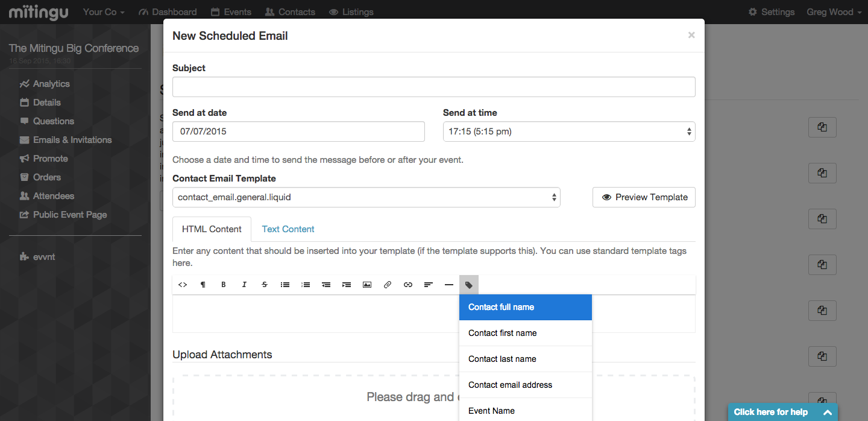The width and height of the screenshot is (868, 421).
Task: Click the Subject input field
Action: click(434, 87)
